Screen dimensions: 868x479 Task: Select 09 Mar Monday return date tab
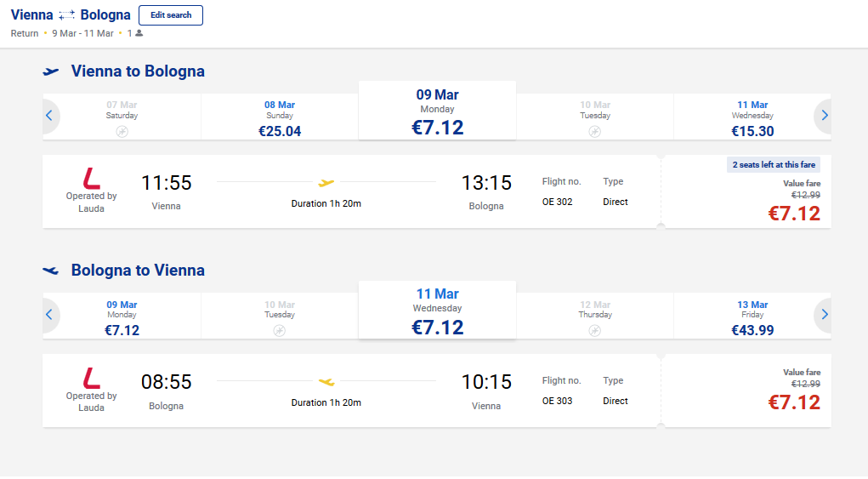click(x=122, y=316)
